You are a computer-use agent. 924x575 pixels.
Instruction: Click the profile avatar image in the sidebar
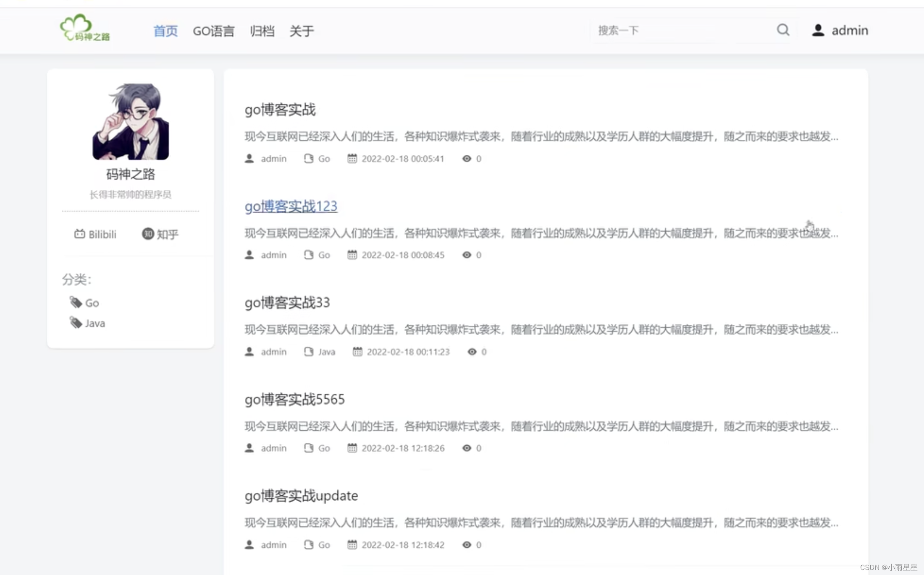[x=131, y=122]
